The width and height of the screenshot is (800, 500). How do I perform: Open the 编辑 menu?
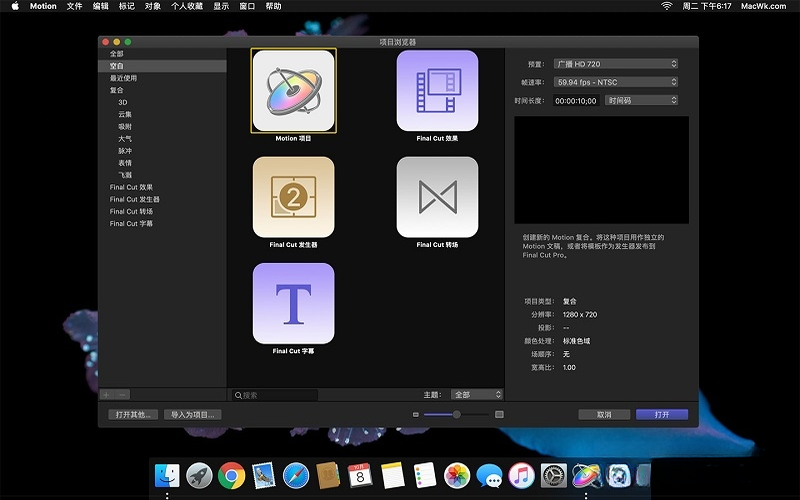[x=101, y=6]
